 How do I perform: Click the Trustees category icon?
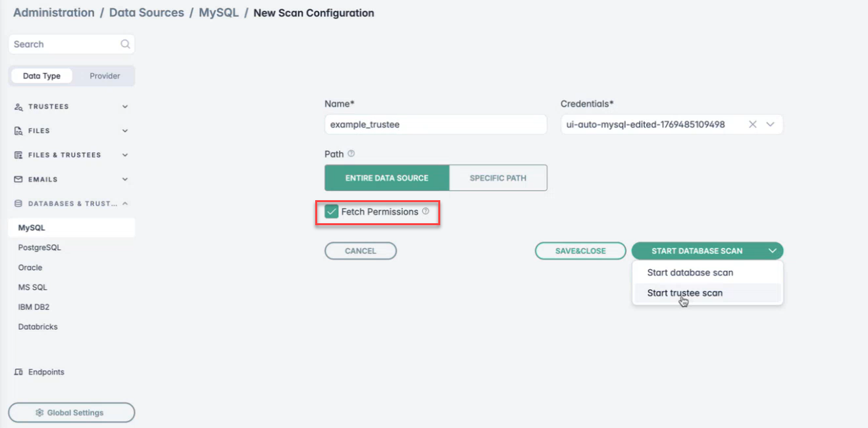coord(18,107)
